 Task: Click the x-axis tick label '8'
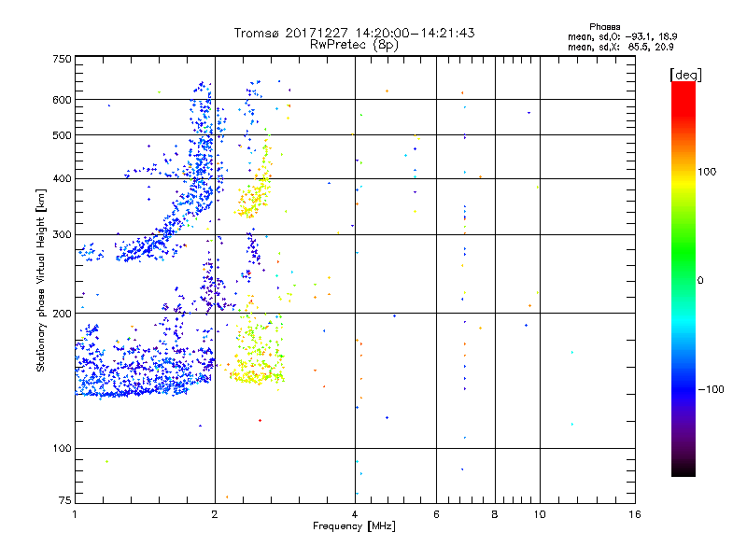coord(495,514)
